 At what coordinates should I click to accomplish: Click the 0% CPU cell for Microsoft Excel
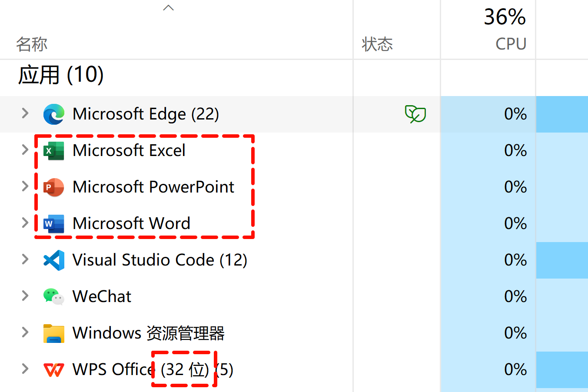point(515,150)
